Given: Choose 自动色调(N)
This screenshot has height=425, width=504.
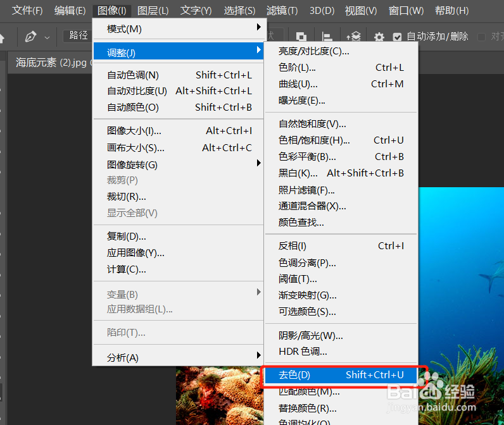Looking at the screenshot, I should pos(180,75).
